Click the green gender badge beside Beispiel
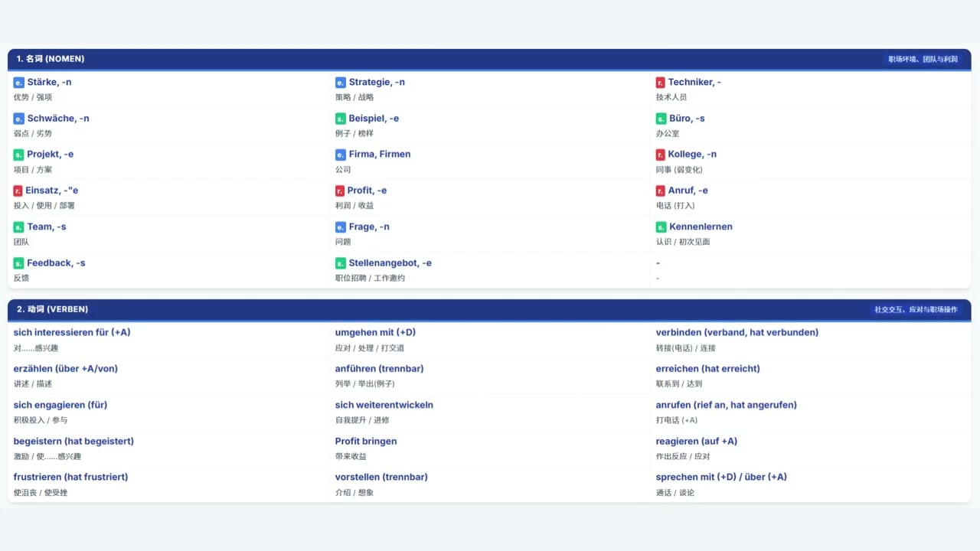Viewport: 980px width, 551px height. point(341,119)
